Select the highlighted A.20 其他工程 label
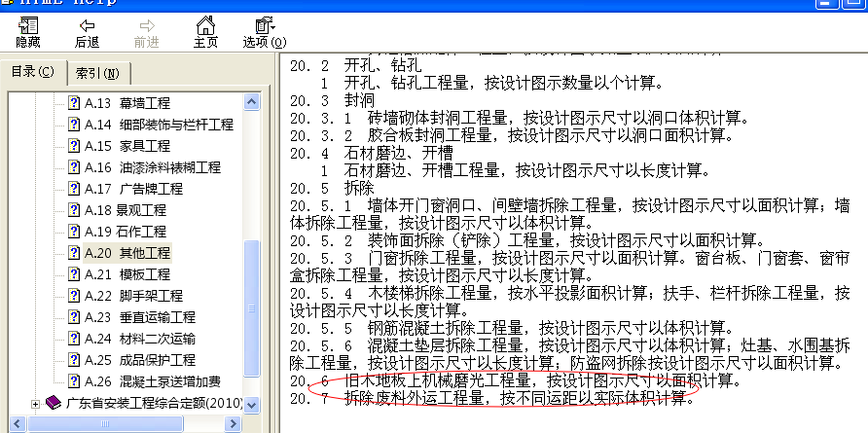This screenshot has width=868, height=433. tap(127, 253)
